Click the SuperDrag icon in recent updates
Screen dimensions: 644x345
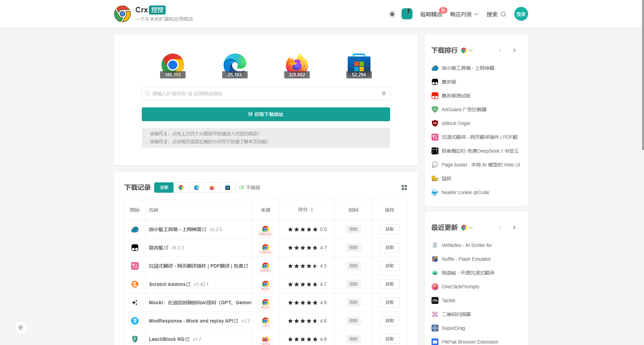435,328
